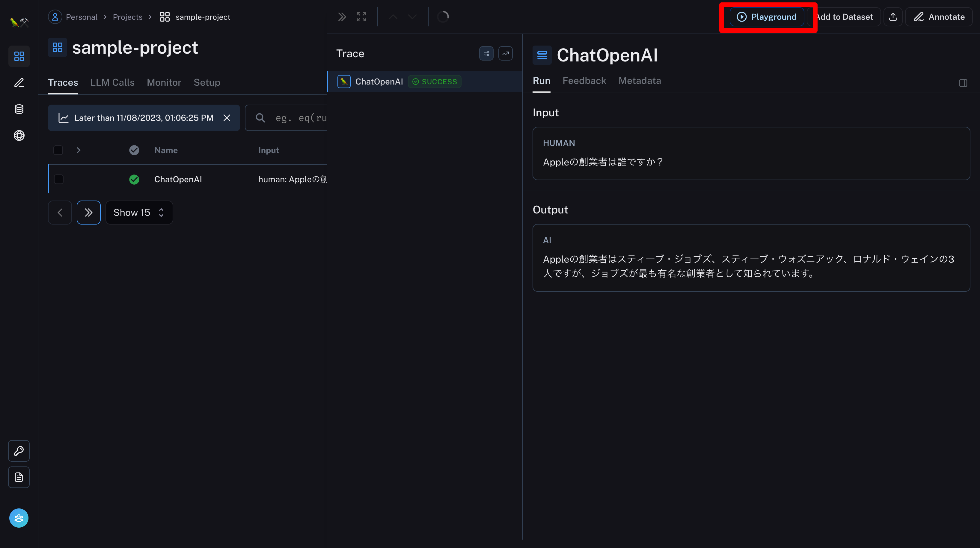Click the ChatOpenAI run title
This screenshot has height=548, width=980.
607,55
